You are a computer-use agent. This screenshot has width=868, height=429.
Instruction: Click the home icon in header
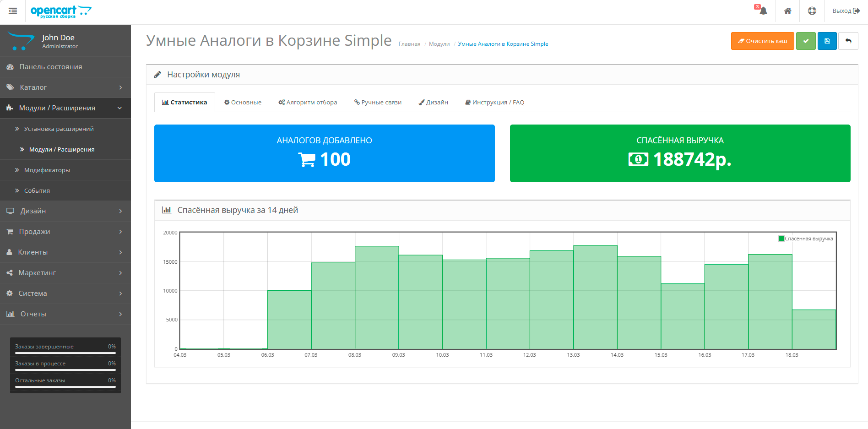787,11
